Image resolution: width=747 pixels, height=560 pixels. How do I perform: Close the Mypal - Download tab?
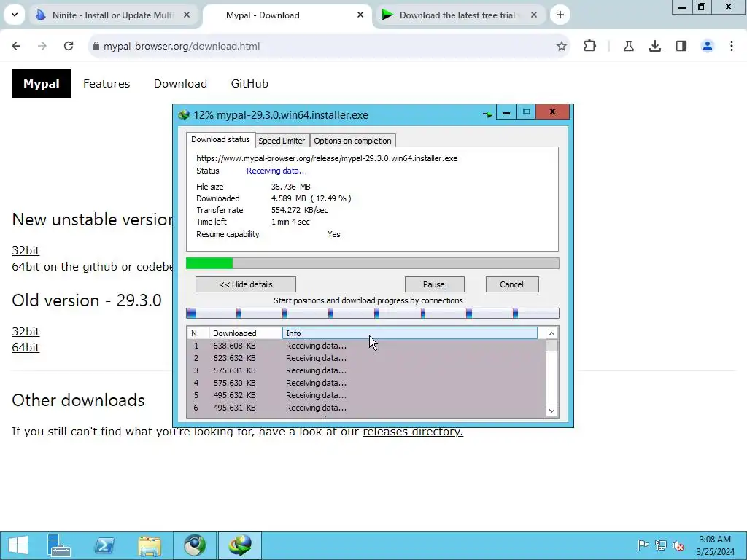pos(360,15)
